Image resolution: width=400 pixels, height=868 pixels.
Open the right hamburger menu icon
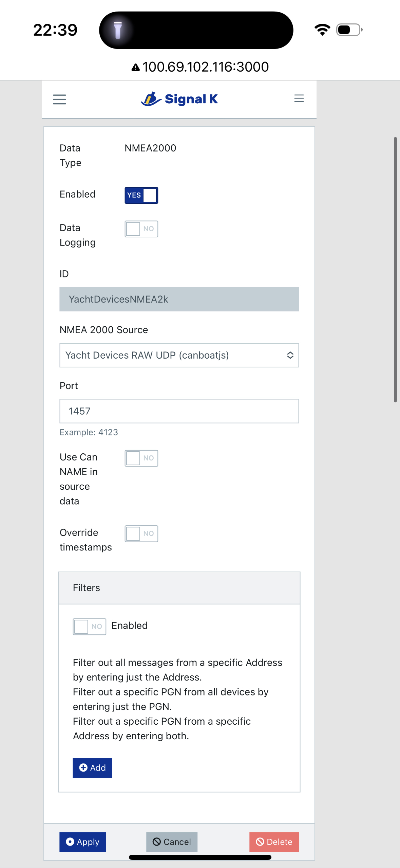tap(299, 98)
